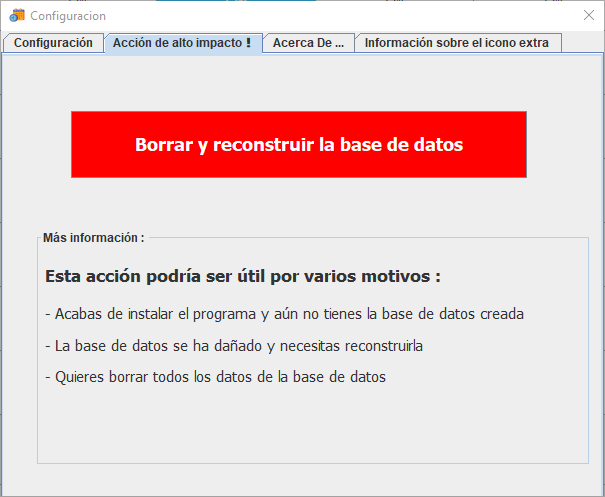This screenshot has height=497, width=605.
Task: Click the Más información group label
Action: [93, 238]
